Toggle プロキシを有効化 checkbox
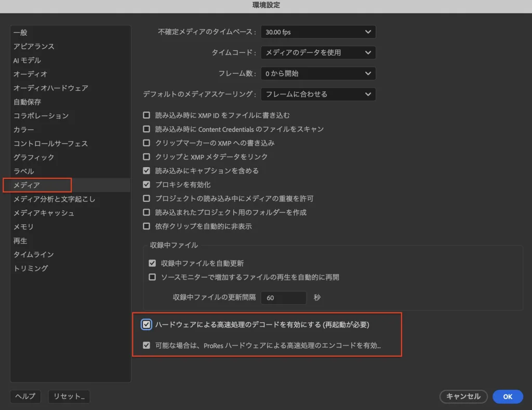The width and height of the screenshot is (532, 410). coord(147,185)
